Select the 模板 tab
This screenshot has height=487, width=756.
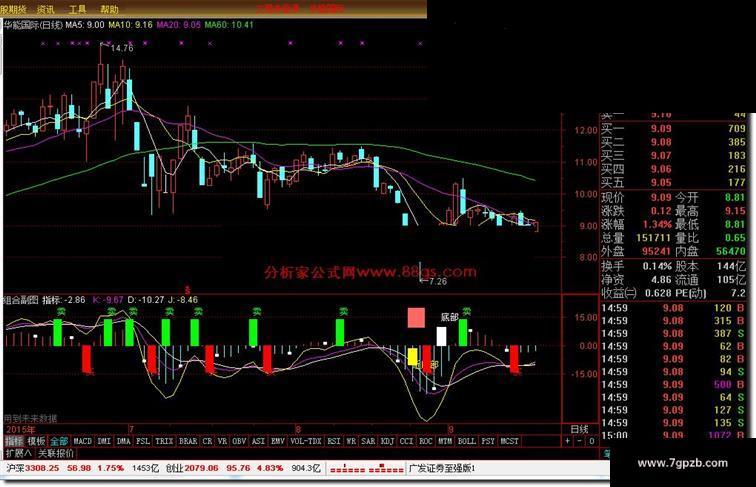[36, 441]
